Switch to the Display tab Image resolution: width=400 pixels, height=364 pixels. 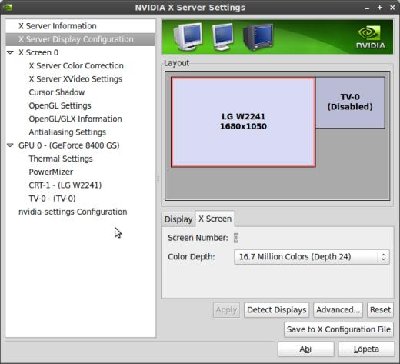178,219
